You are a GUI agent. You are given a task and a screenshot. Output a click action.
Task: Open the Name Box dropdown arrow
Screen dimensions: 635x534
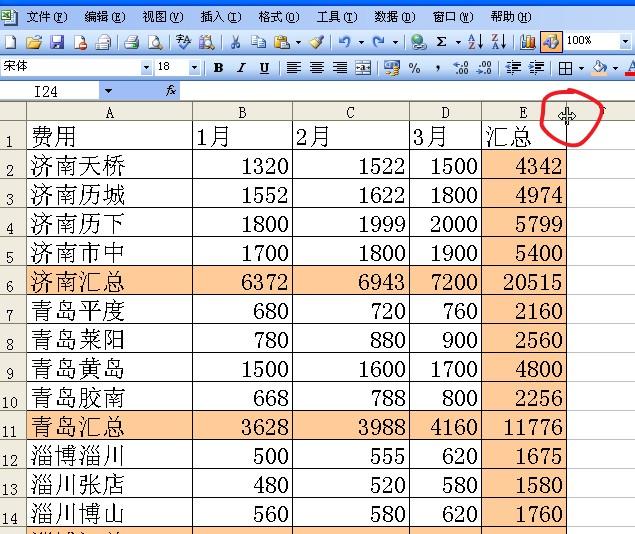point(108,91)
